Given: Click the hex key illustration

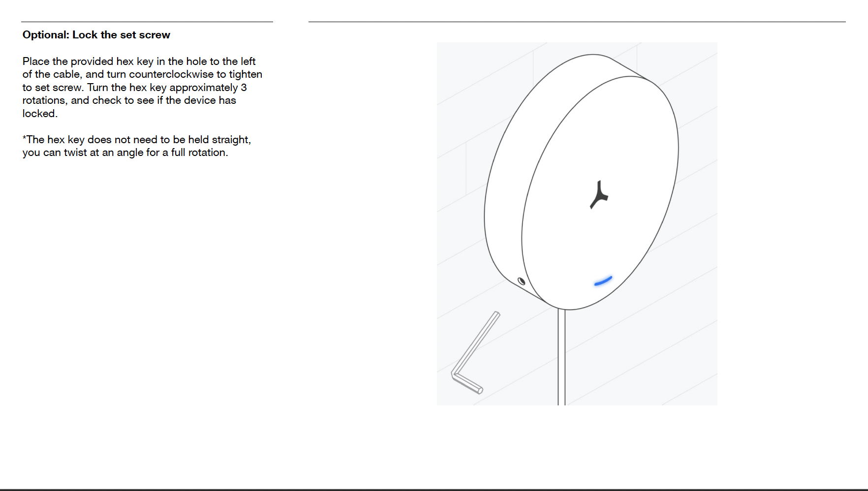Looking at the screenshot, I should pos(476,353).
